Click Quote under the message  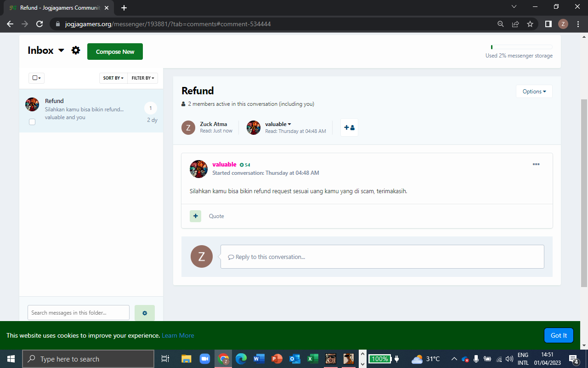(216, 216)
